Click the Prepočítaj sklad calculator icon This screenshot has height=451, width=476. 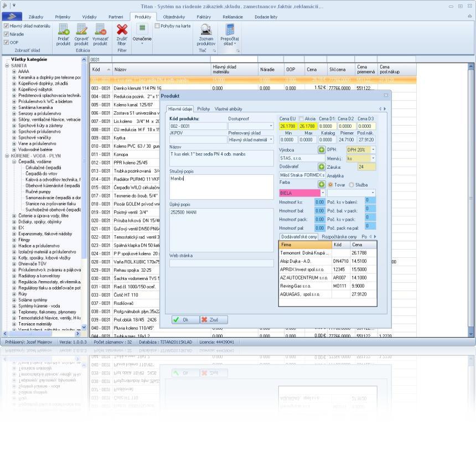[230, 29]
